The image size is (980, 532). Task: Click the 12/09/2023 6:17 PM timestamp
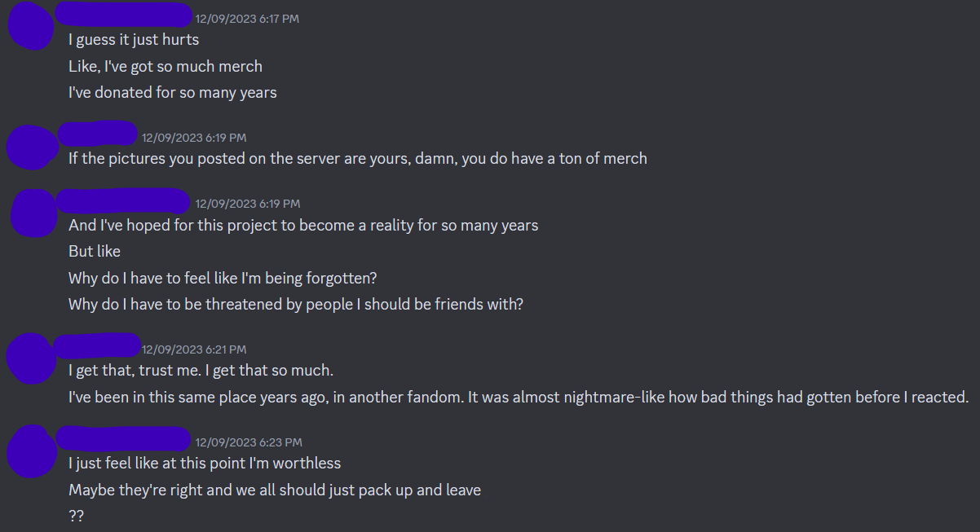coord(247,19)
